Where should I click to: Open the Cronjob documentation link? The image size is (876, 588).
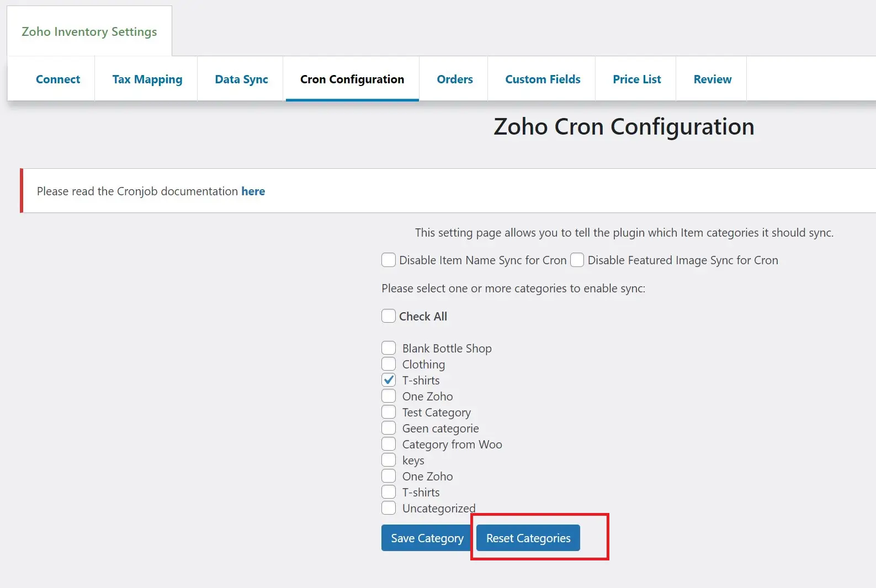(x=253, y=191)
